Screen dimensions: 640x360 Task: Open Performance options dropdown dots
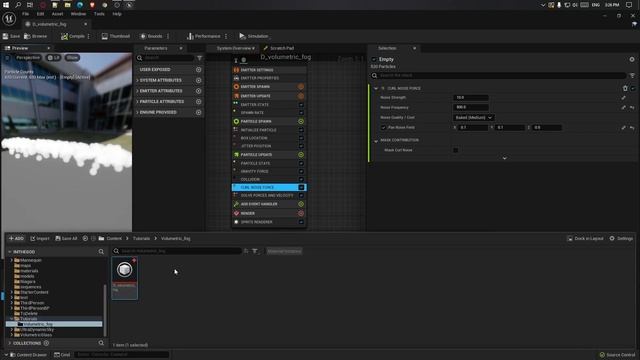coord(226,36)
